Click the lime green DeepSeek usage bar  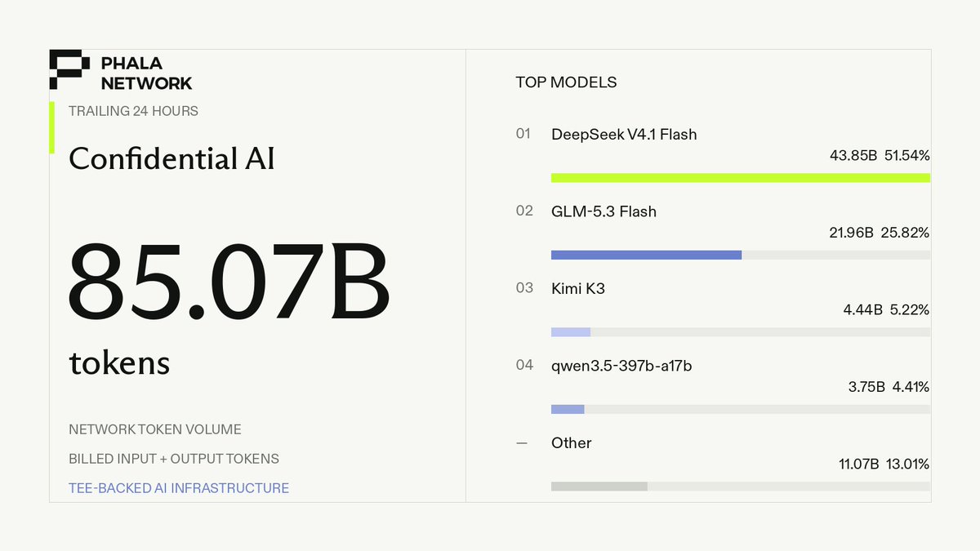point(741,178)
